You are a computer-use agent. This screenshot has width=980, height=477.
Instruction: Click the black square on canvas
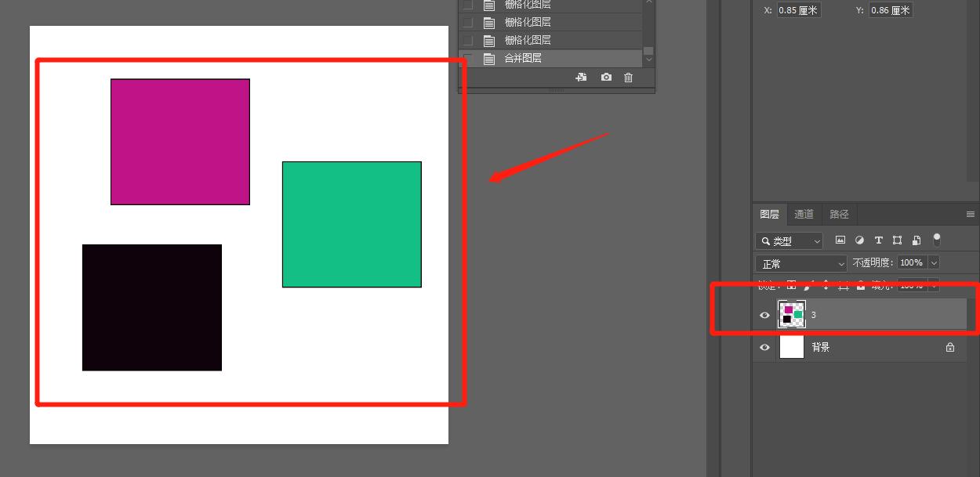tap(152, 308)
